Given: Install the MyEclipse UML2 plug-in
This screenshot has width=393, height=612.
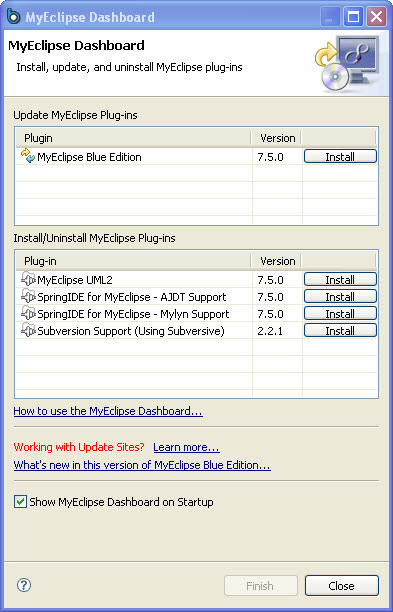Looking at the screenshot, I should pos(340,279).
